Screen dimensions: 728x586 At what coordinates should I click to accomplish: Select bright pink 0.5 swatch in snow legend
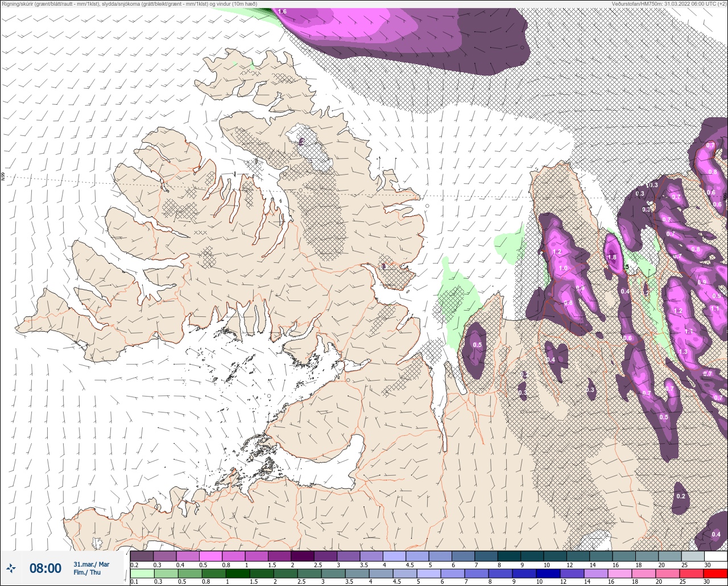pos(210,556)
